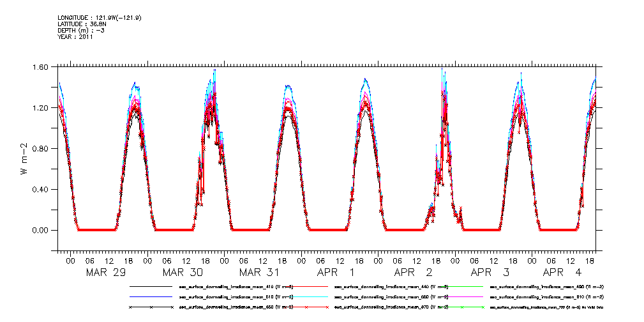Select the MAR 29 date label
This screenshot has width=644, height=322.
click(105, 272)
